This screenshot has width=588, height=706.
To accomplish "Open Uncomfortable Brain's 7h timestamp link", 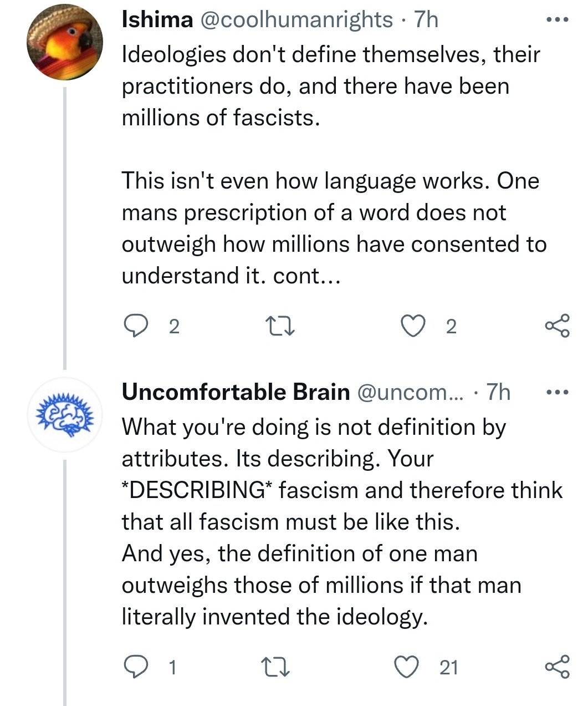I will [498, 392].
